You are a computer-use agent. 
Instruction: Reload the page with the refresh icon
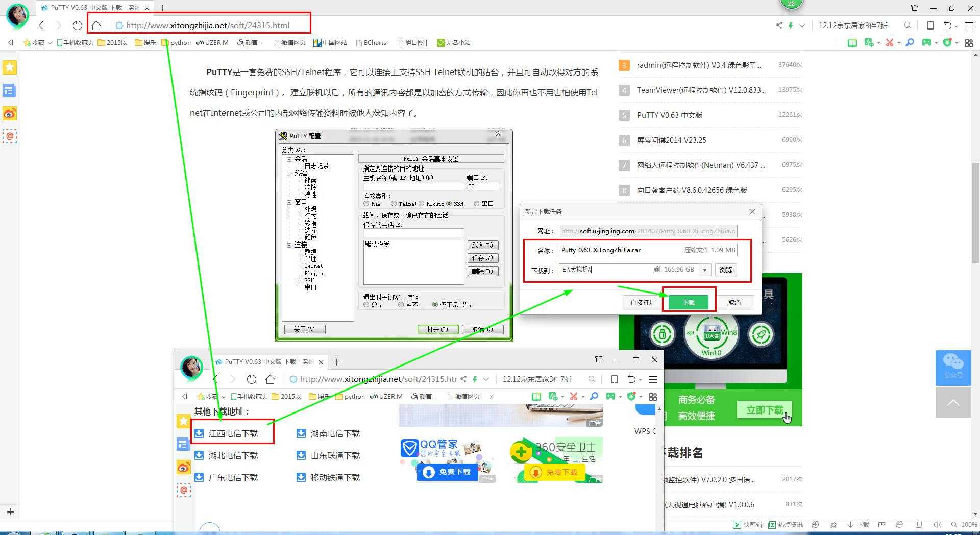(x=77, y=25)
